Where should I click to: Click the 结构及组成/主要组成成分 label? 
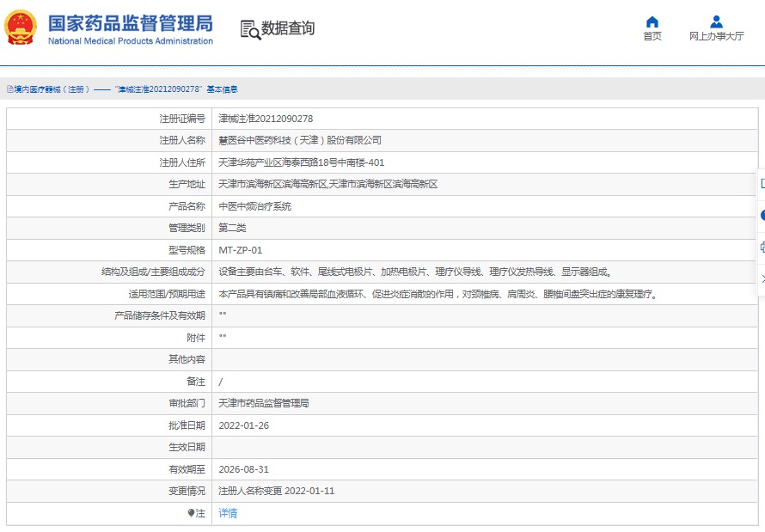coord(153,272)
